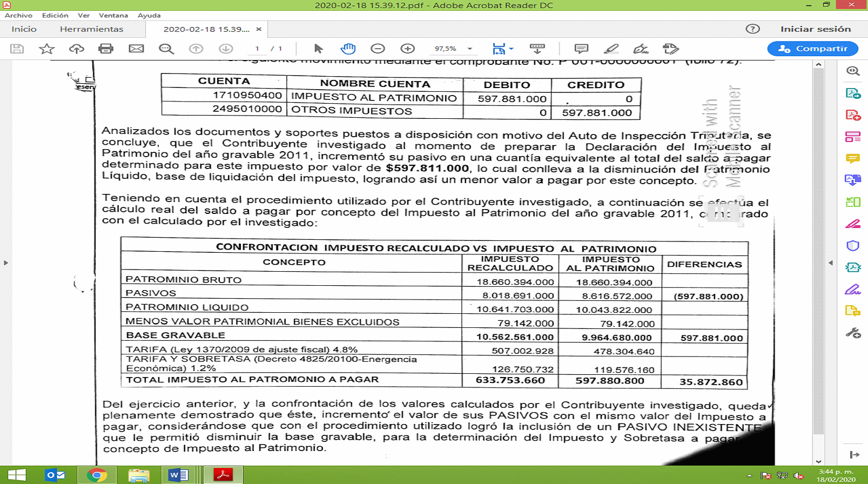868x484 pixels.
Task: Expand the fit page options dropdown
Action: [x=512, y=49]
